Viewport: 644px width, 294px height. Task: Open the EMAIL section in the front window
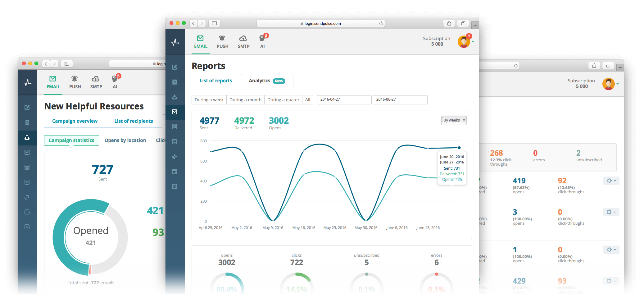point(201,42)
